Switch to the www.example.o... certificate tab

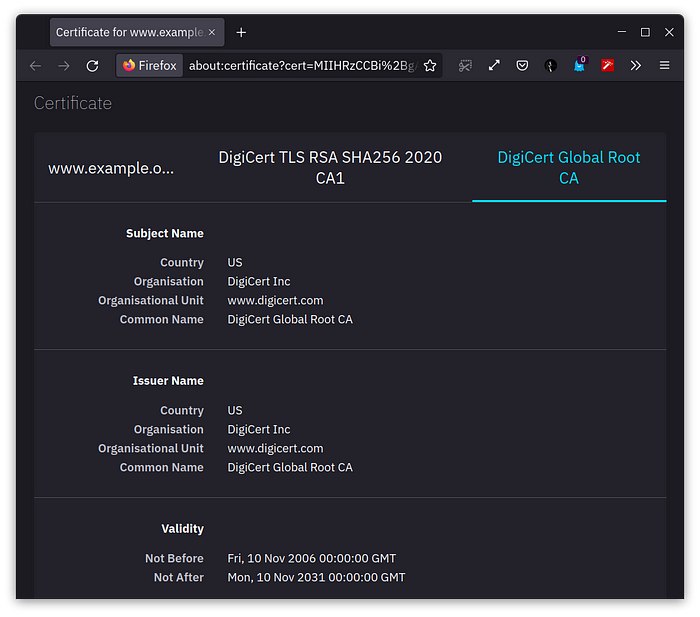111,168
